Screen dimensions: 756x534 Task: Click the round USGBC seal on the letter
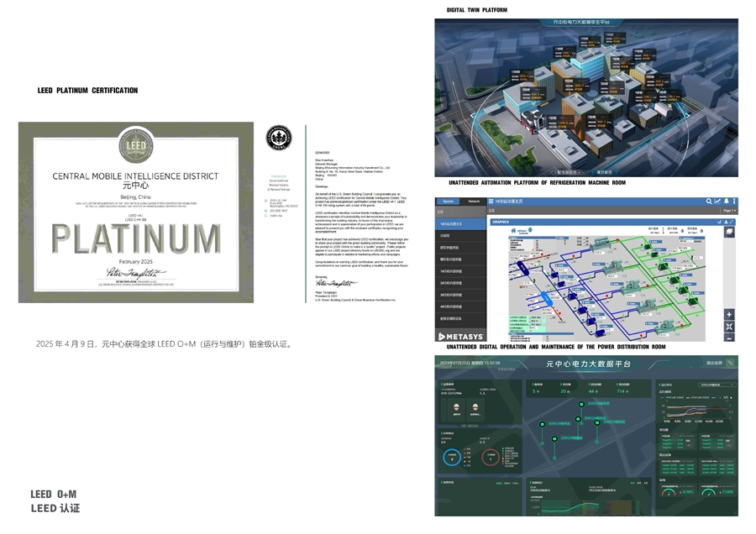pos(279,138)
